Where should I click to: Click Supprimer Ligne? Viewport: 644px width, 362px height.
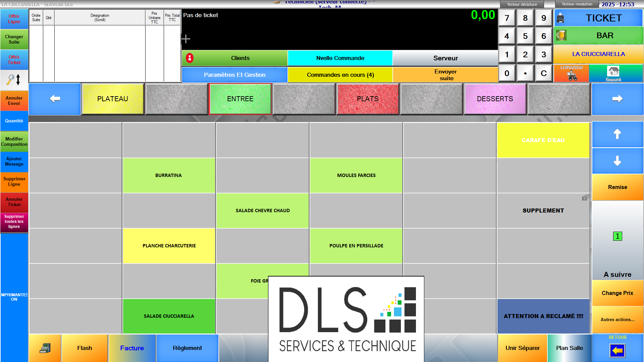[14, 182]
